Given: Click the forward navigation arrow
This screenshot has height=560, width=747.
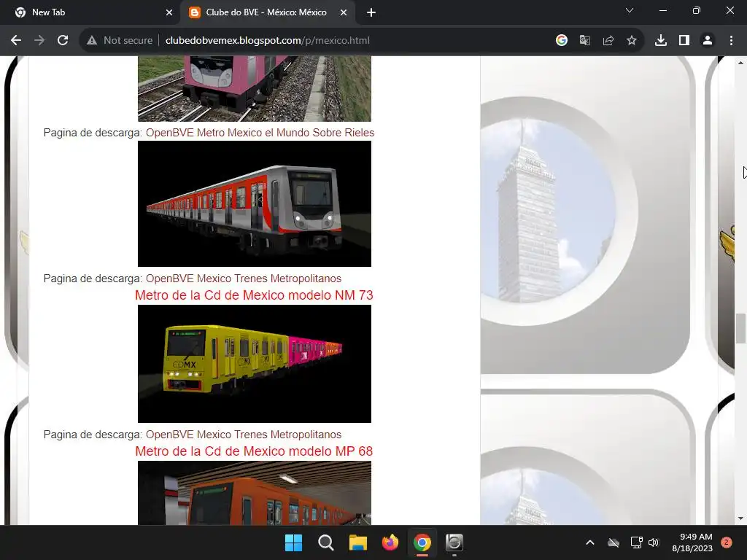Looking at the screenshot, I should (x=39, y=41).
